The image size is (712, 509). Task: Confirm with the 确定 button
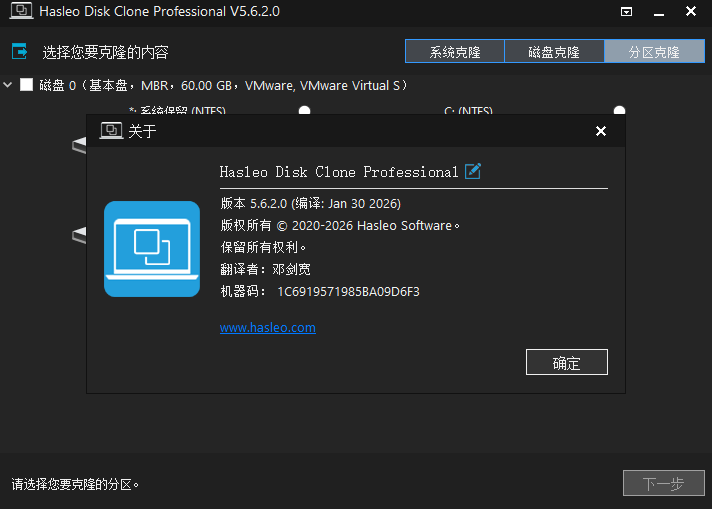pos(567,362)
